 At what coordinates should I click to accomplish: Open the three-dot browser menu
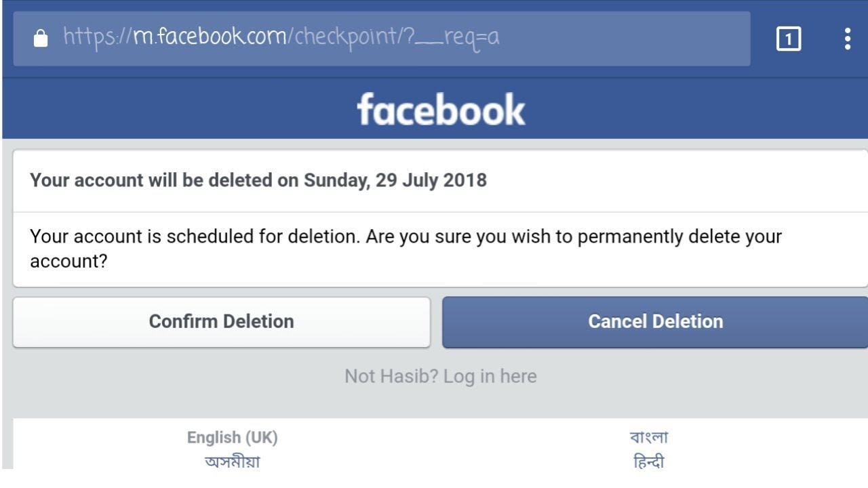[x=847, y=39]
